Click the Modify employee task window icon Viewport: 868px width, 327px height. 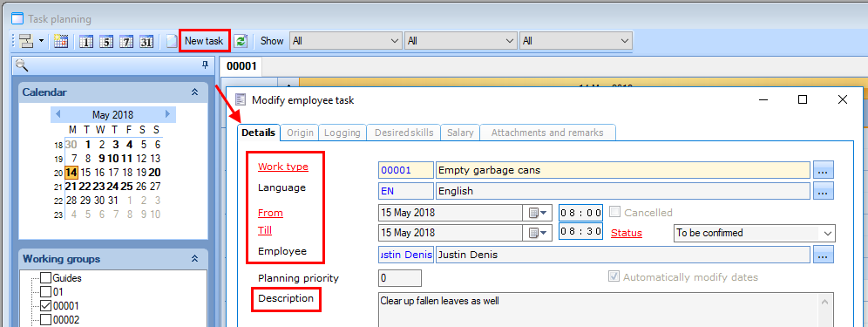[x=241, y=99]
